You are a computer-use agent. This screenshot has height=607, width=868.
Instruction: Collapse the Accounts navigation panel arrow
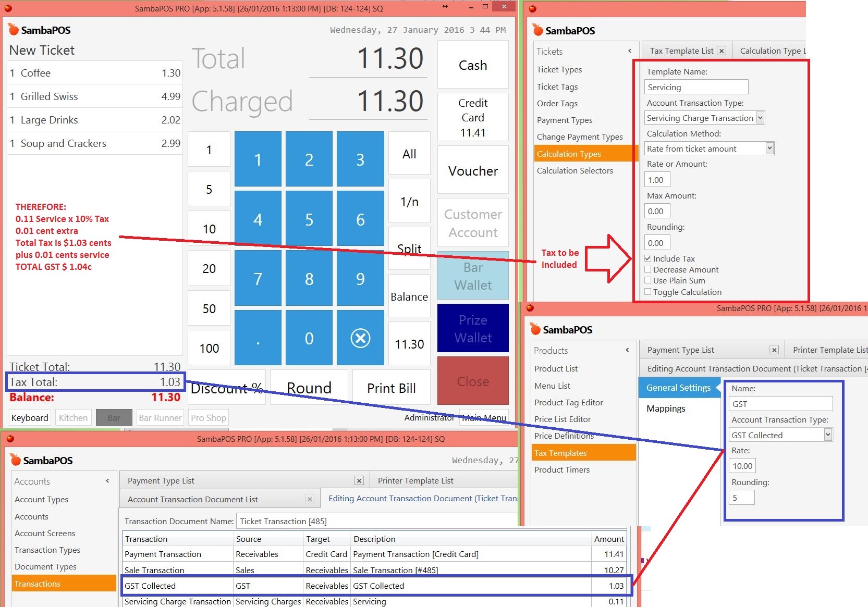(107, 481)
